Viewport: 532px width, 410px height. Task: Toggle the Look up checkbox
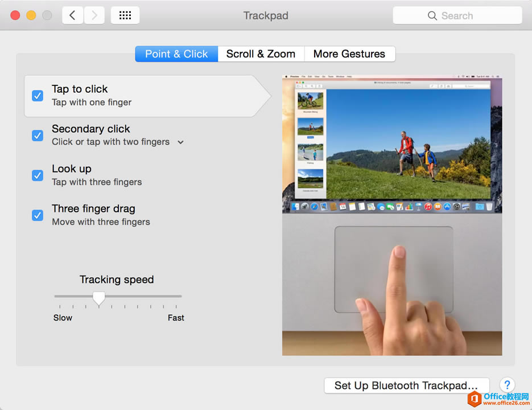37,175
